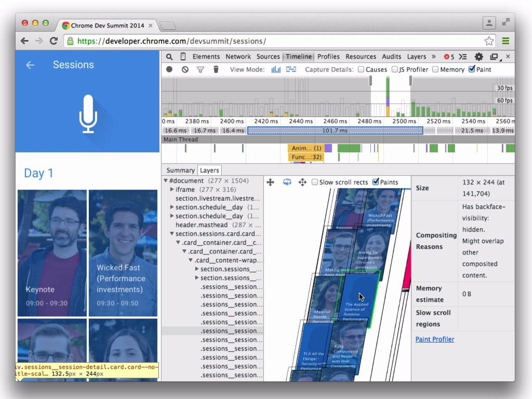Expand the iframe tree item

coord(172,190)
